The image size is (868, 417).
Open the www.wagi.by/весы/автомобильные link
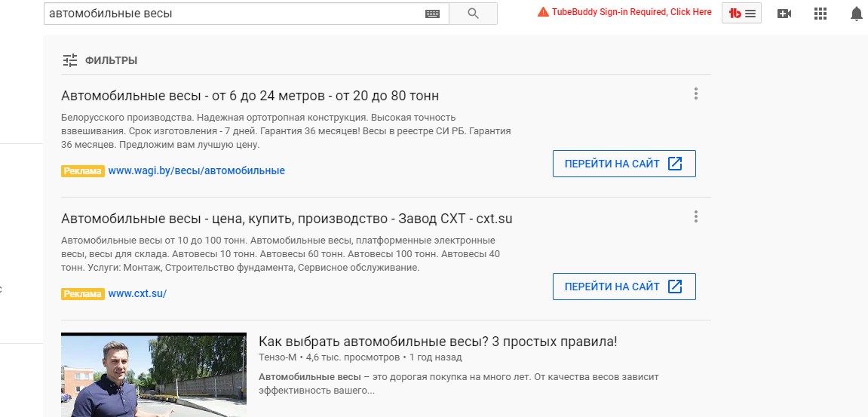(x=197, y=170)
